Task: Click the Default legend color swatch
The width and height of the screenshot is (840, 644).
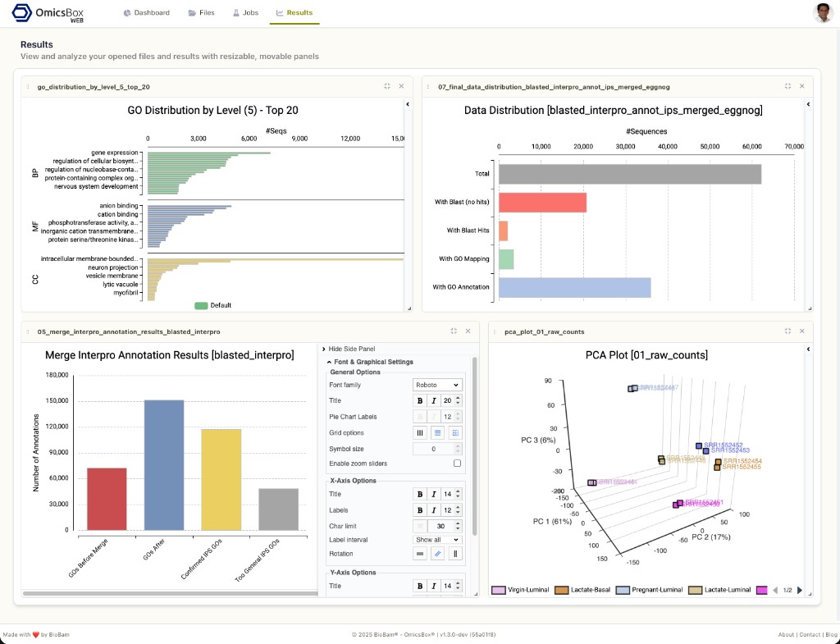Action: click(x=201, y=305)
